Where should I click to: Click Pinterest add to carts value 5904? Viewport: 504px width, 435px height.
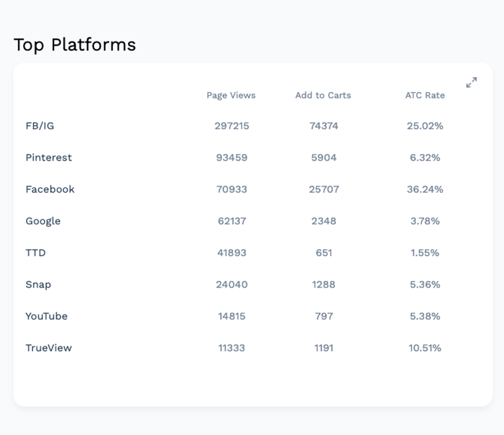tap(324, 158)
